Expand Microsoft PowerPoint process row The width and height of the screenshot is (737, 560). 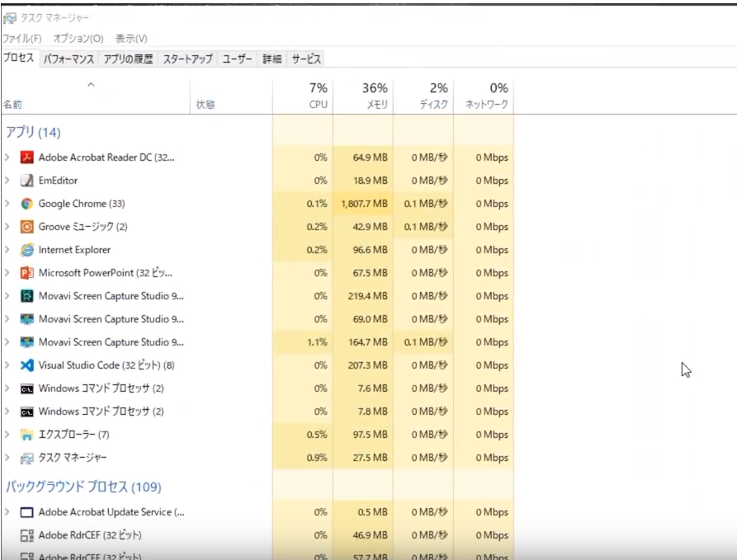[x=7, y=272]
